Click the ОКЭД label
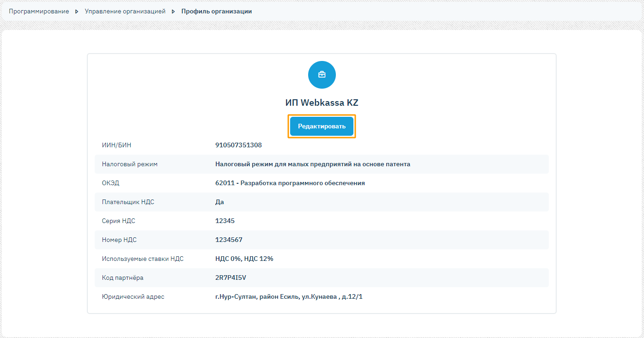Screen dimensions: 644x338 point(110,183)
